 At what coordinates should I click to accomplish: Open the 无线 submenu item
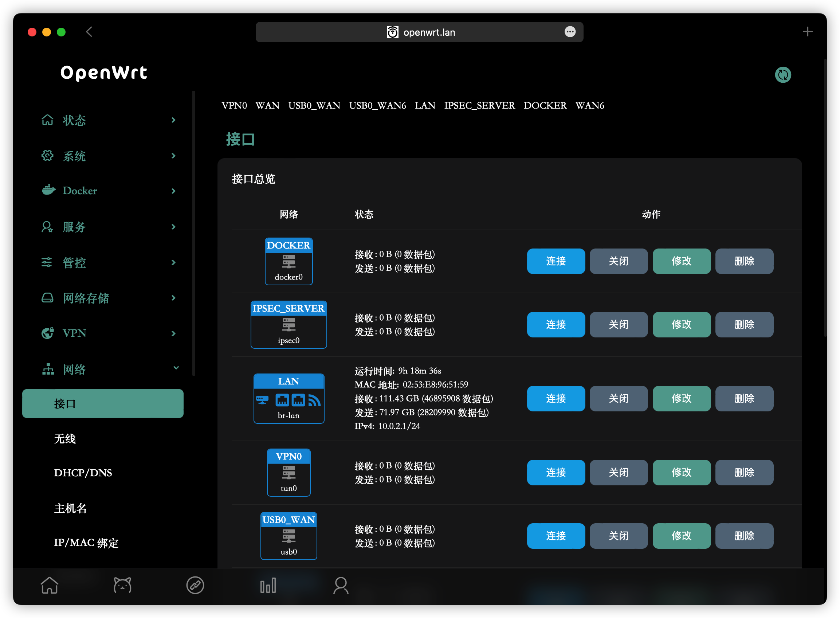[x=65, y=439]
